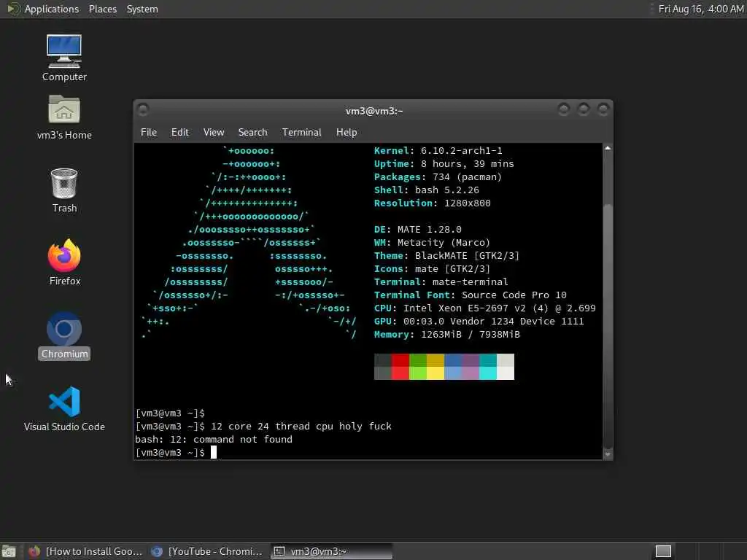Click the Packages: 734 (pacman) line
This screenshot has width=747, height=560.
point(438,176)
